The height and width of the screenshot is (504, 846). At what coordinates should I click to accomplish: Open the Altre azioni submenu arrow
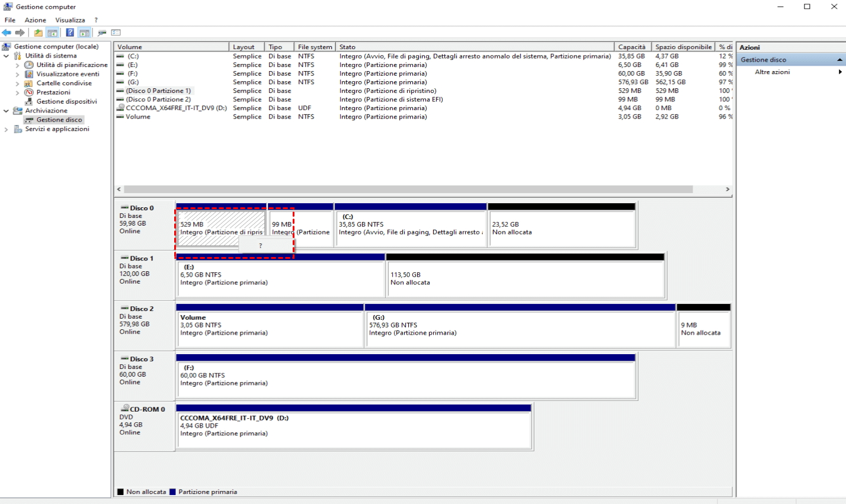click(840, 72)
